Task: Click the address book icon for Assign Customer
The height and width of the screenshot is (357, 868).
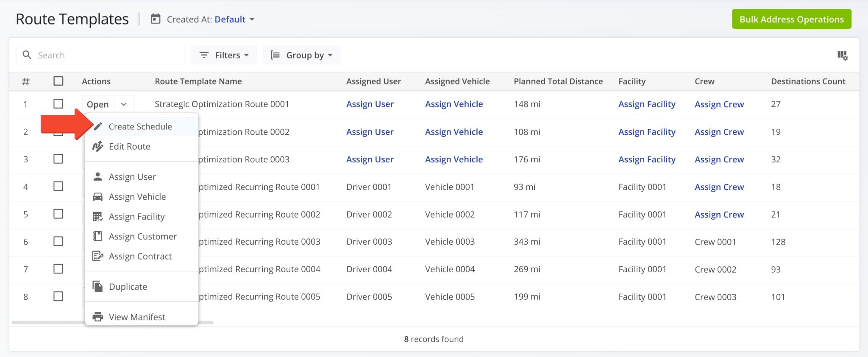Action: coord(98,236)
